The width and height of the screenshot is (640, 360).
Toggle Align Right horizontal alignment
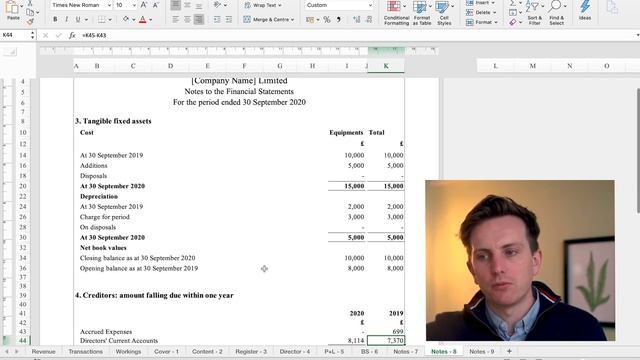199,19
